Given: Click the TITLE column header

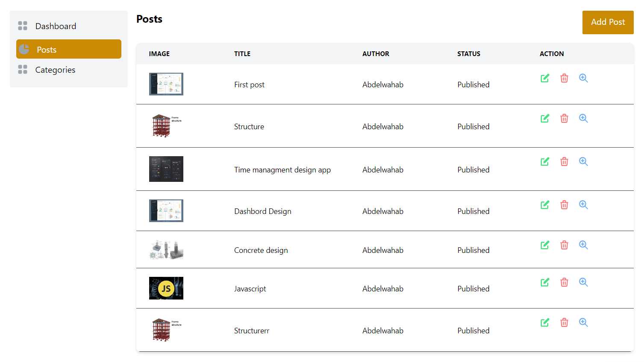Looking at the screenshot, I should point(242,53).
